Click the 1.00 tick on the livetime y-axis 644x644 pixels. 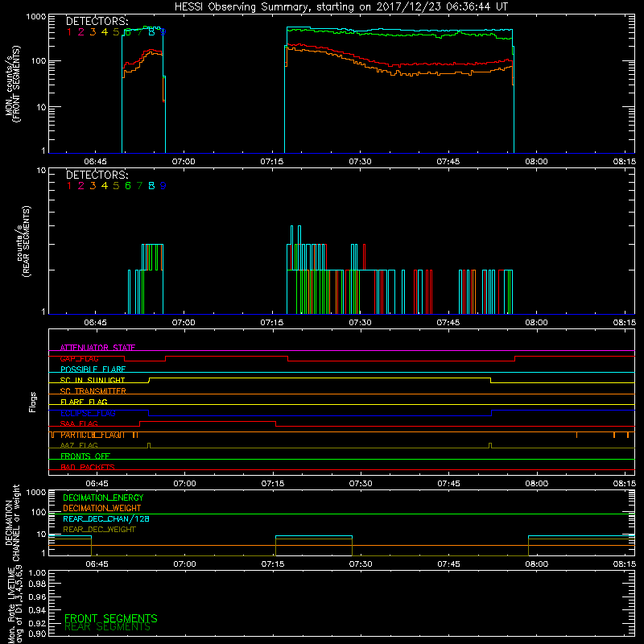click(37, 573)
